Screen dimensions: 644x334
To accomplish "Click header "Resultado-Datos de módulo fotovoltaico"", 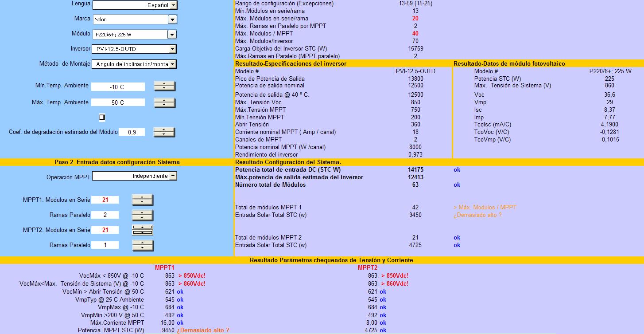I will [x=509, y=64].
